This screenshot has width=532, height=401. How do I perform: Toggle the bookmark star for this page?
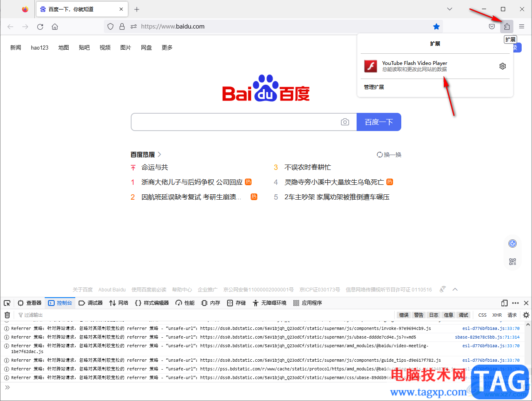436,26
